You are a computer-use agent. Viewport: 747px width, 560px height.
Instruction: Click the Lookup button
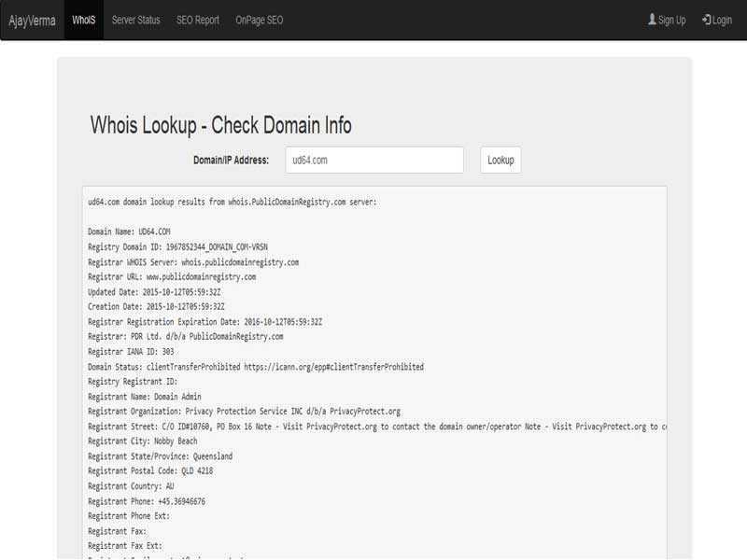(500, 160)
